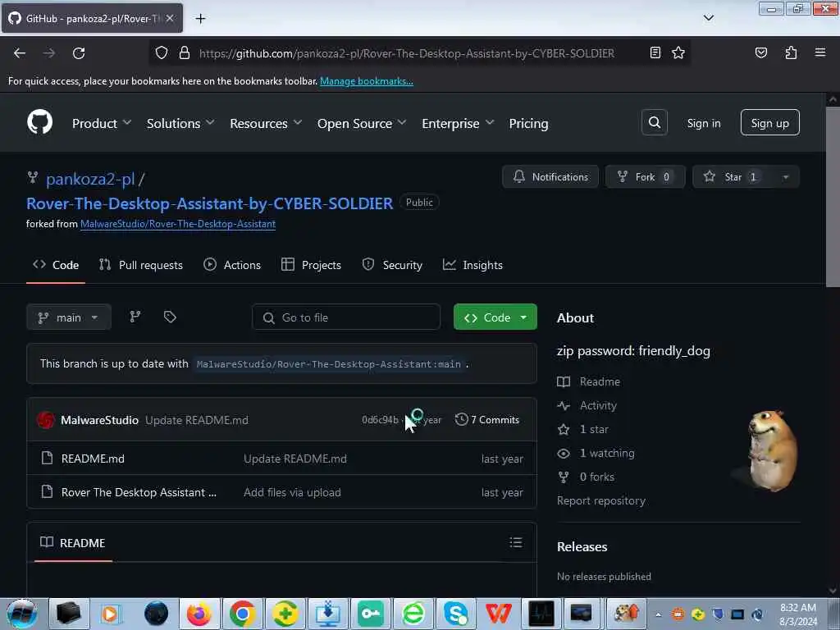Click the GitHub octocat logo

[x=39, y=123]
